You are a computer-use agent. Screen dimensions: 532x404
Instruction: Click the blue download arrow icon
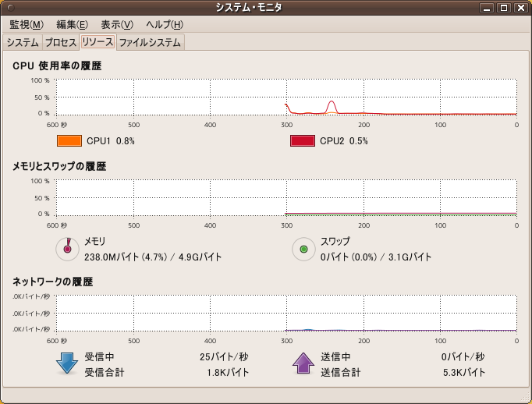[x=67, y=363]
